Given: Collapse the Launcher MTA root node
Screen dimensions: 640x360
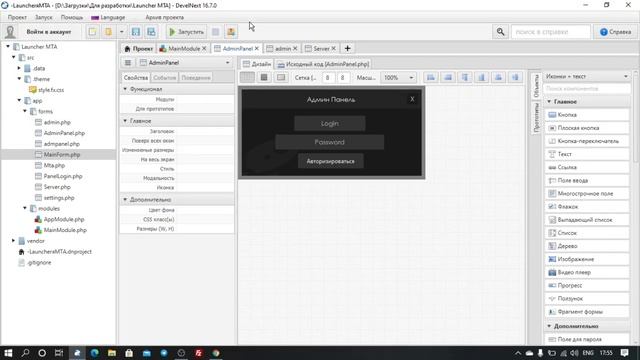Looking at the screenshot, I should click(8, 47).
